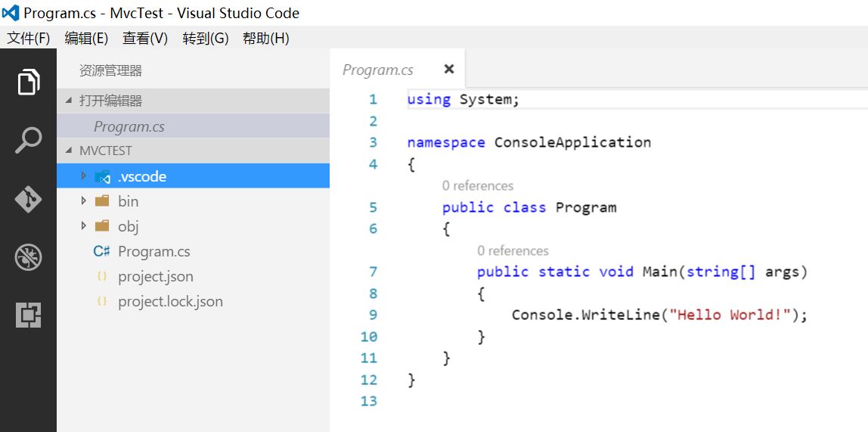Screen dimensions: 868x432
Task: Collapse the MVCTEST section
Action: (x=69, y=151)
